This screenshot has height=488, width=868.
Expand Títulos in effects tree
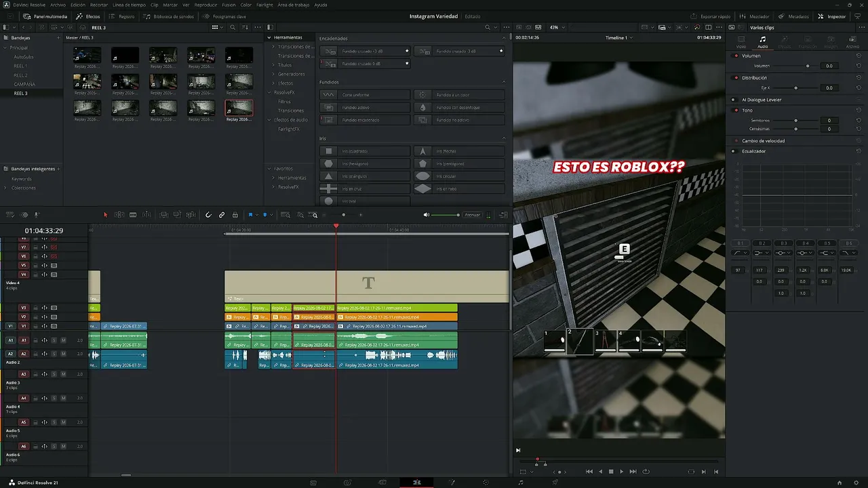(x=274, y=65)
